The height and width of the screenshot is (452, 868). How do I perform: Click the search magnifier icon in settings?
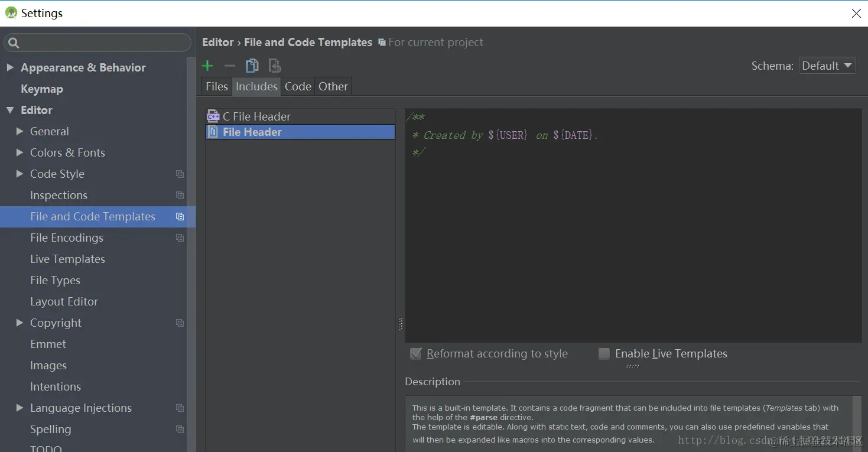[x=14, y=43]
